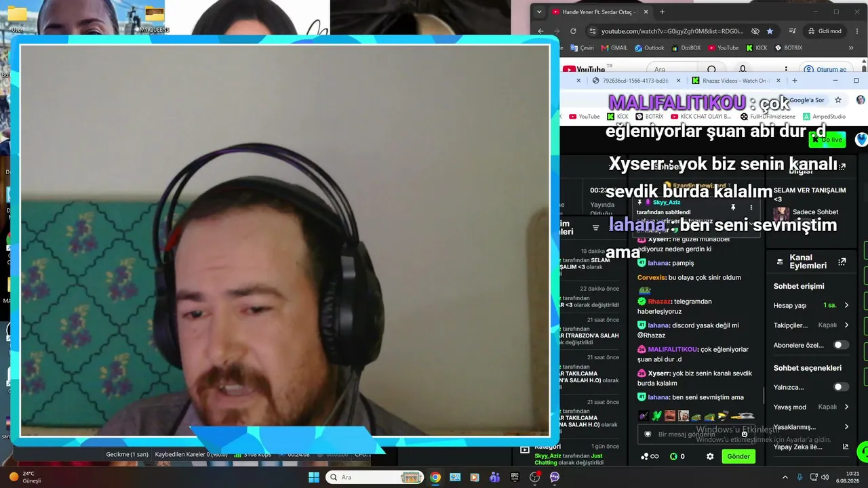Open the GMAİL bookmark
Image resolution: width=868 pixels, height=488 pixels.
[614, 48]
